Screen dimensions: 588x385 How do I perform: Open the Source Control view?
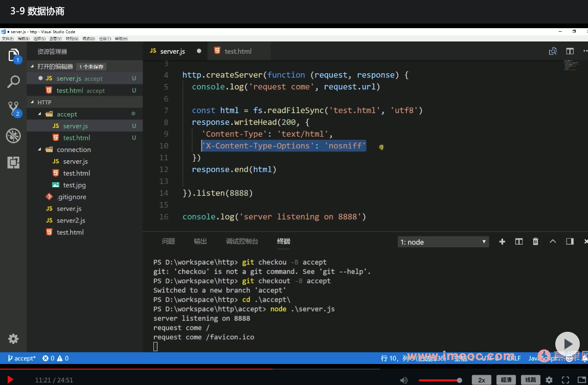click(x=14, y=109)
